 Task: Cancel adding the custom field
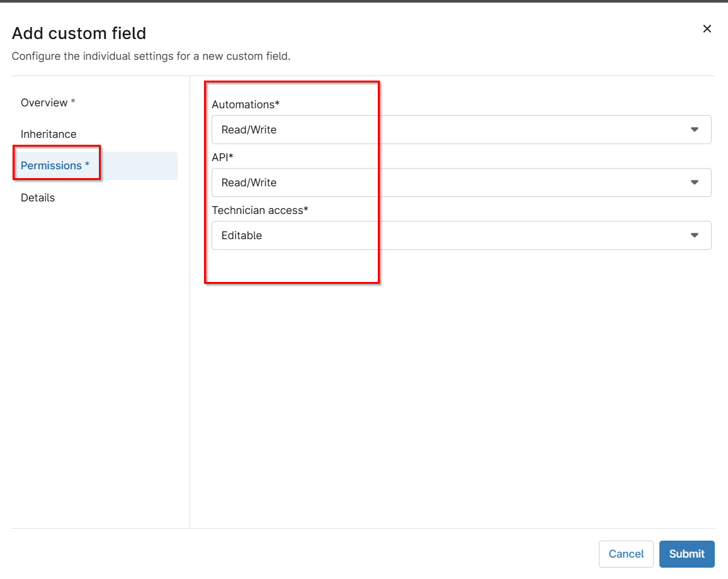[626, 554]
